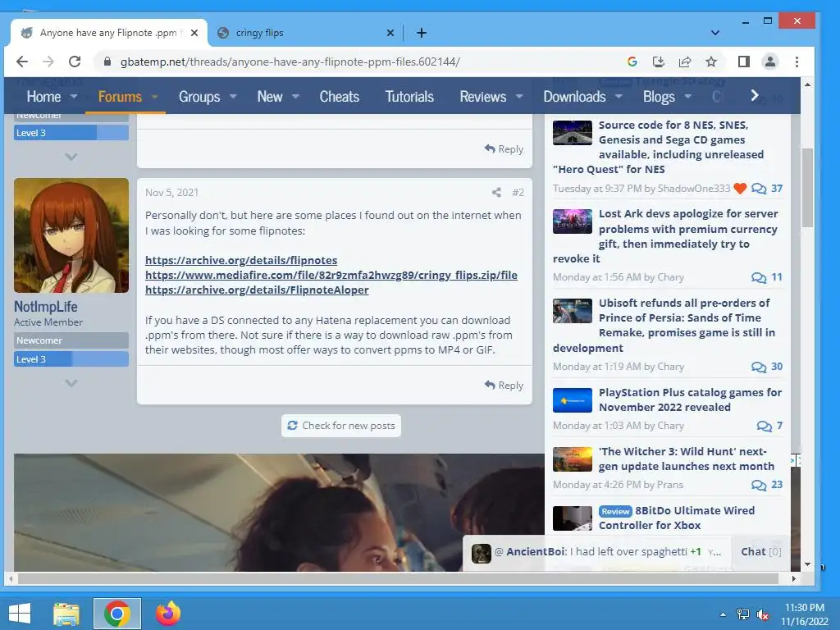Open the Blogs dropdown arrow
840x630 pixels.
(688, 97)
